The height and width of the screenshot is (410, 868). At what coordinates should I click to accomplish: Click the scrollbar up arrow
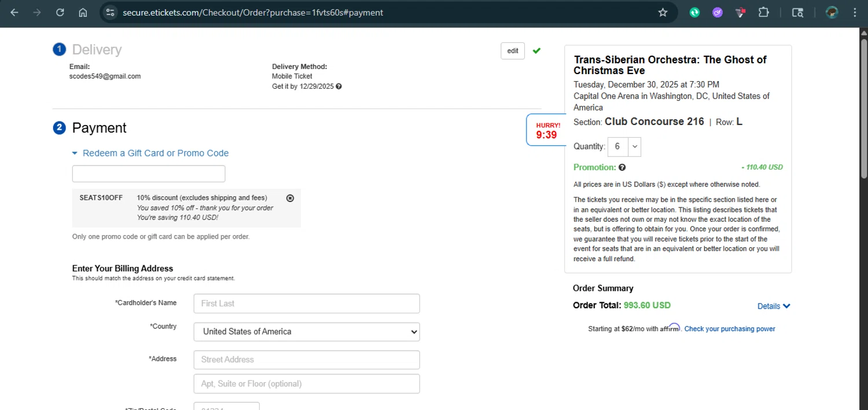coord(863,32)
